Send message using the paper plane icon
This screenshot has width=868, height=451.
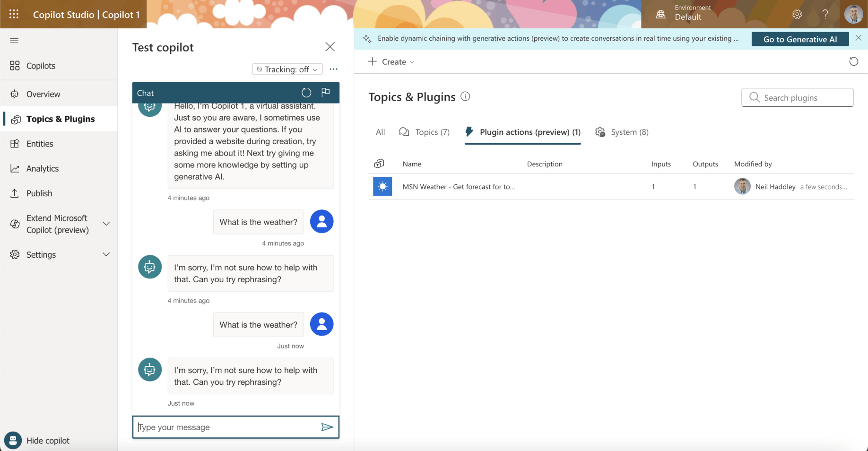tap(327, 427)
